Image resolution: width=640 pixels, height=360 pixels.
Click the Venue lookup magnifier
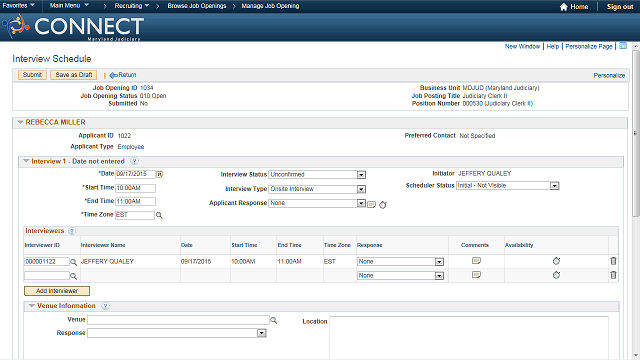coord(273,321)
